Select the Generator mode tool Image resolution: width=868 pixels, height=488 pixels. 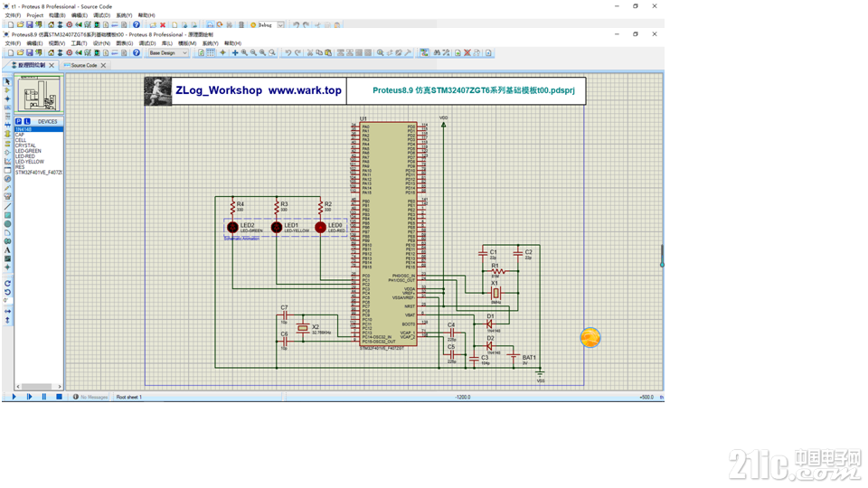(7, 179)
